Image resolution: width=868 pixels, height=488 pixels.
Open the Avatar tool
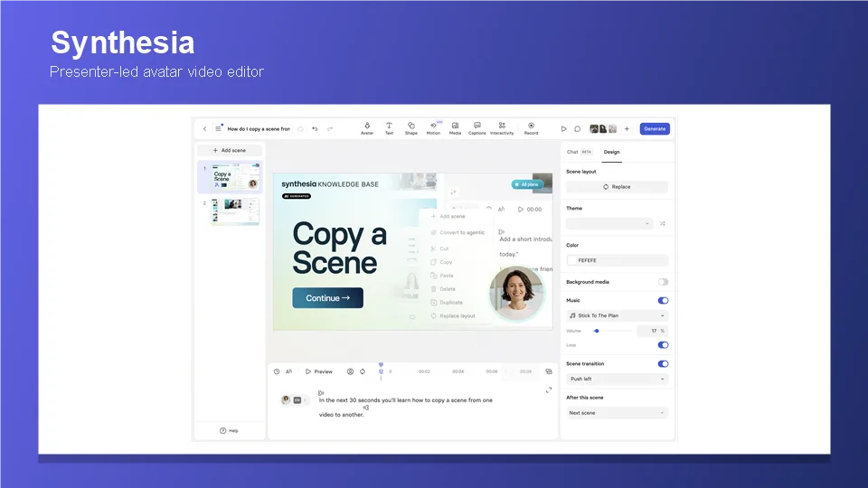click(x=367, y=128)
